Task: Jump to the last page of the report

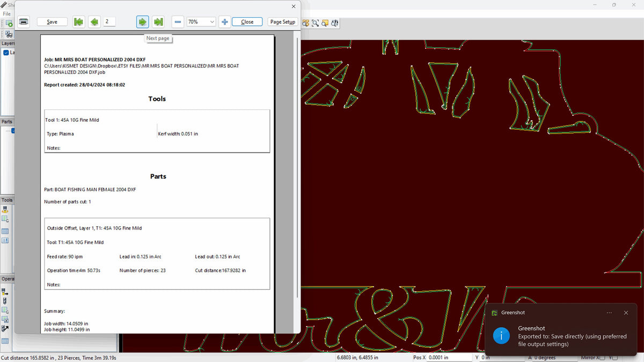Action: coord(158,22)
